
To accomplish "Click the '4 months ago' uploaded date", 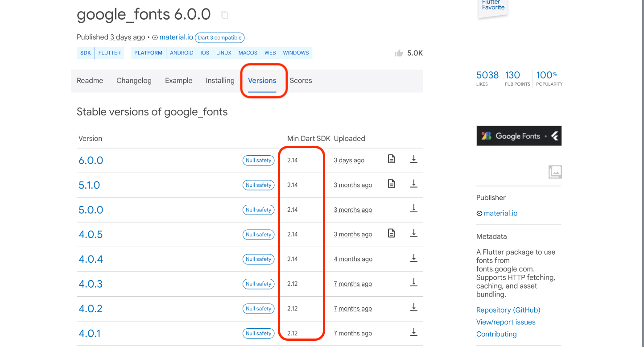I will pos(353,259).
